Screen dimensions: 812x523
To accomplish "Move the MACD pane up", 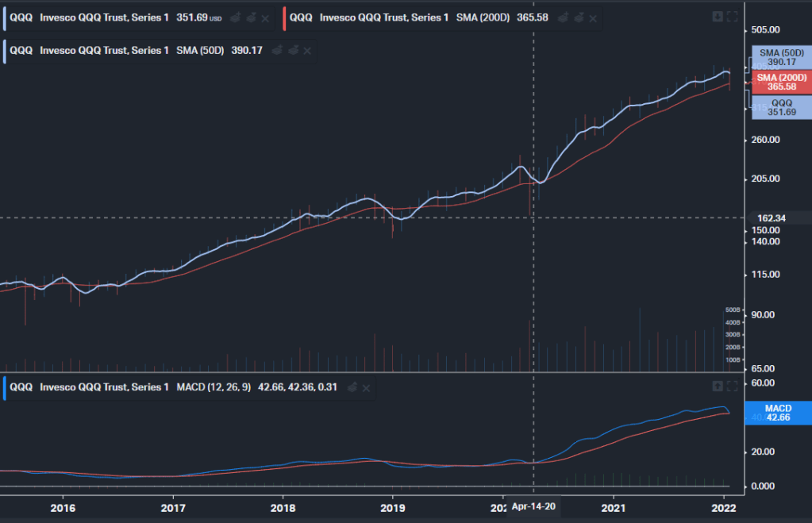I will (718, 386).
